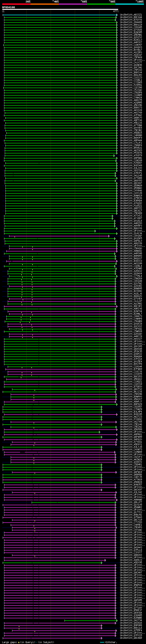Image resolution: width=146 pixels, height=644 pixels.
Task: Select hit label UniRef100_C5FN09
Action: pos(131,58)
